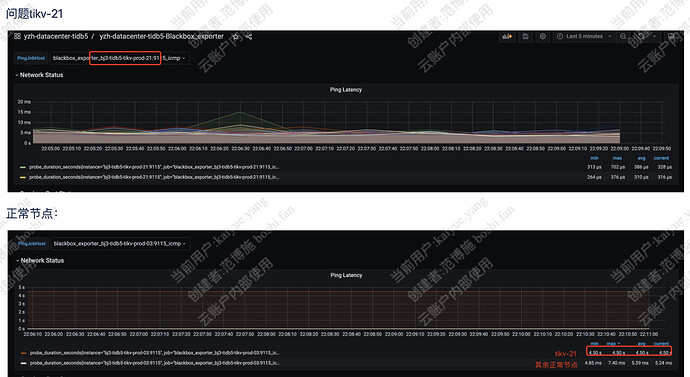This screenshot has width=690, height=377.
Task: Open the Last 5 minutes time picker
Action: tap(584, 37)
